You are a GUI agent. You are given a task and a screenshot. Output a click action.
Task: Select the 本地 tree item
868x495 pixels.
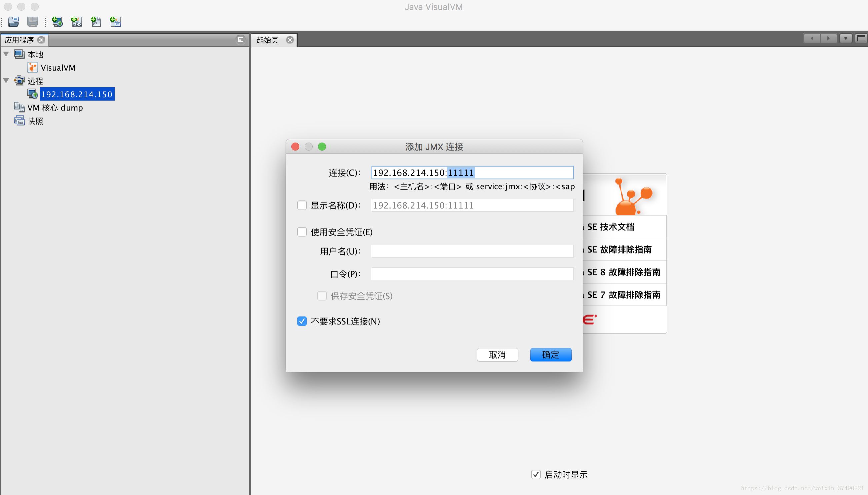pyautogui.click(x=35, y=54)
